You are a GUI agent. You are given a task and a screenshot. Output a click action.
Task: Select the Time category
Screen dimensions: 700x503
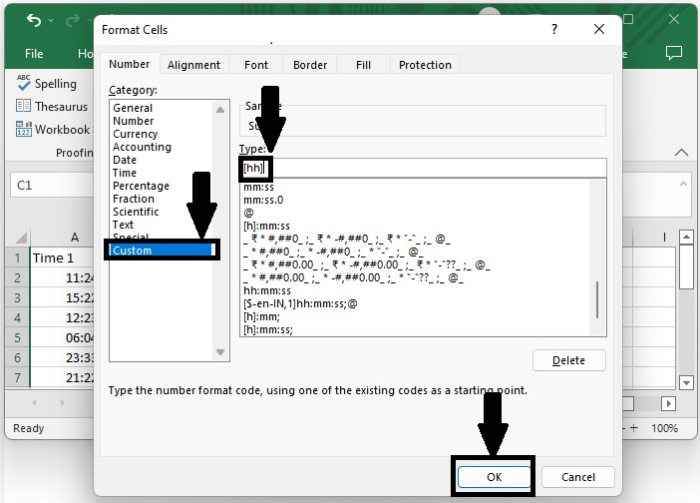tap(125, 173)
